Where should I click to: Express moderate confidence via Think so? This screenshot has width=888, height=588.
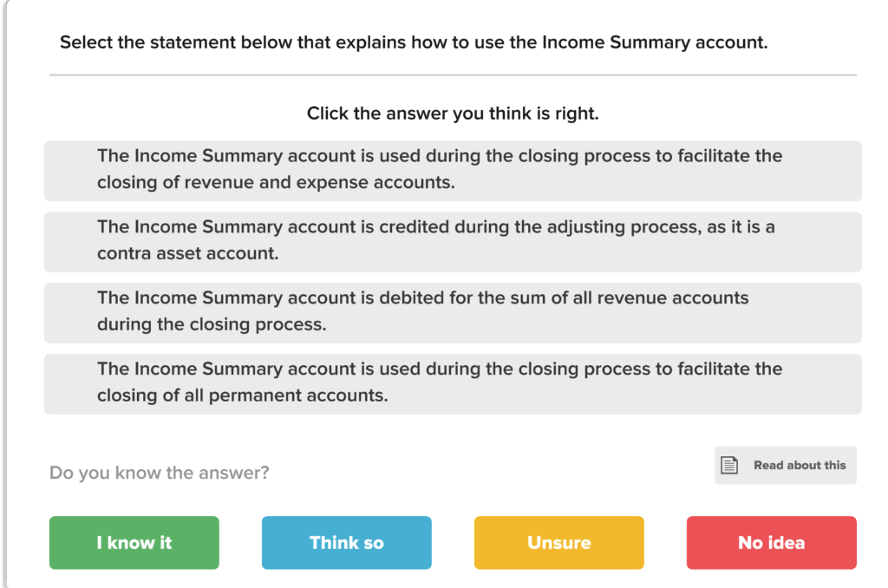pos(346,542)
